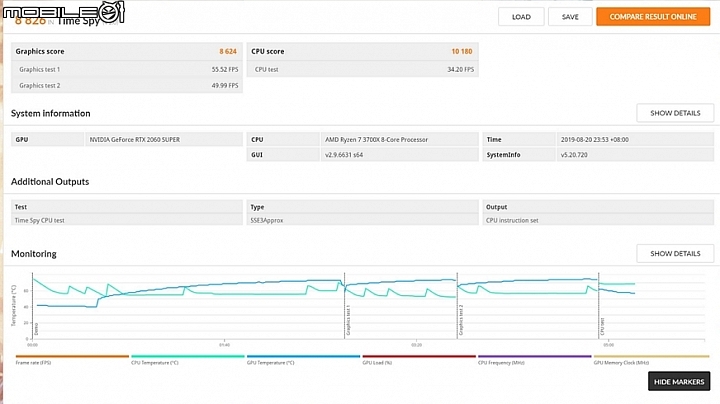Click the LOAD button
720x404 pixels.
pos(521,17)
